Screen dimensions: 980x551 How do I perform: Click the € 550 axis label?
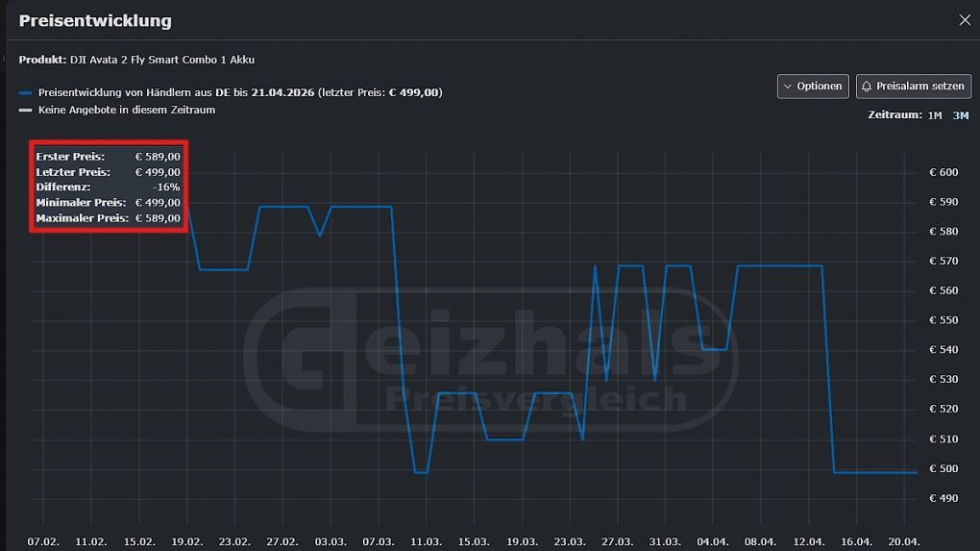943,319
